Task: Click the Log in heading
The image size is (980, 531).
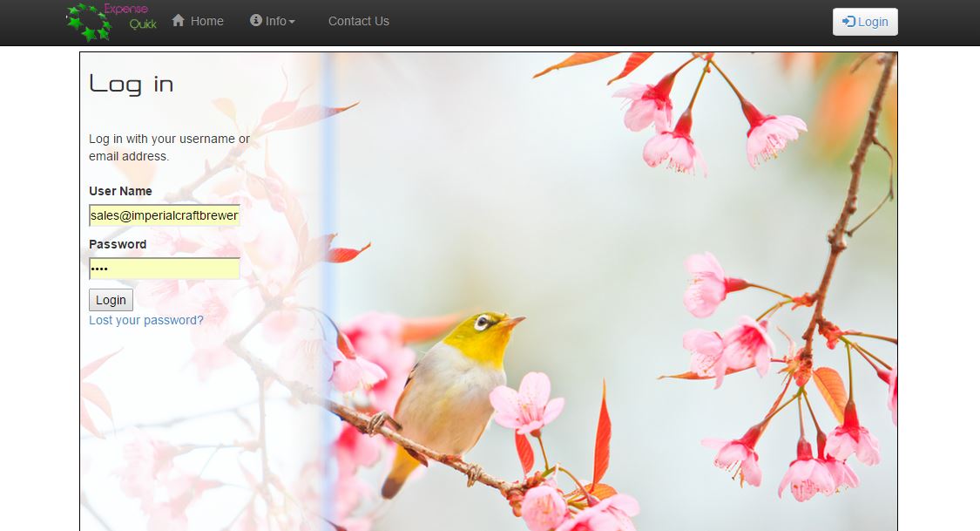Action: [x=132, y=84]
